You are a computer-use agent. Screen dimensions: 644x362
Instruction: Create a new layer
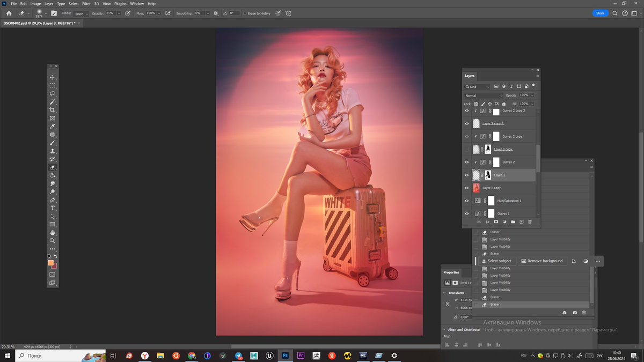pos(521,221)
